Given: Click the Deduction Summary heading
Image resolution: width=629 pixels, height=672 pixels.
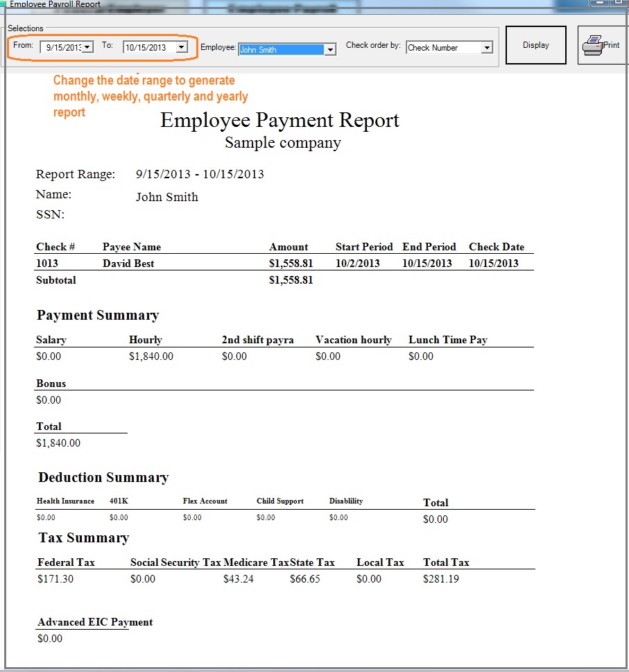Looking at the screenshot, I should (103, 478).
